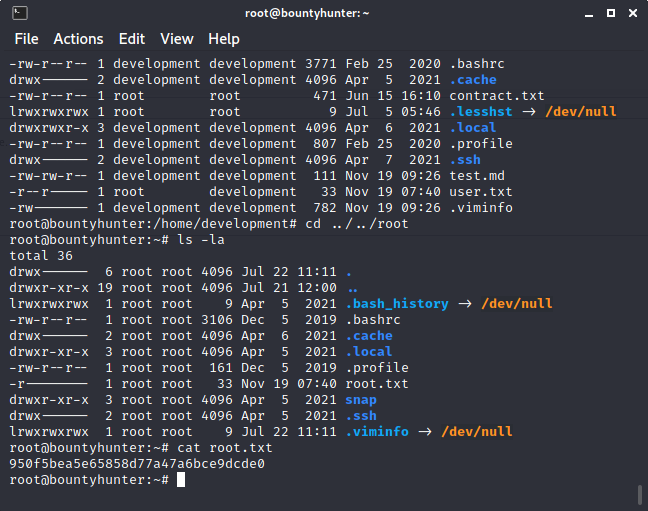Screen dimensions: 648x511
Task: Click the blue snap directory name
Action: tap(361, 400)
